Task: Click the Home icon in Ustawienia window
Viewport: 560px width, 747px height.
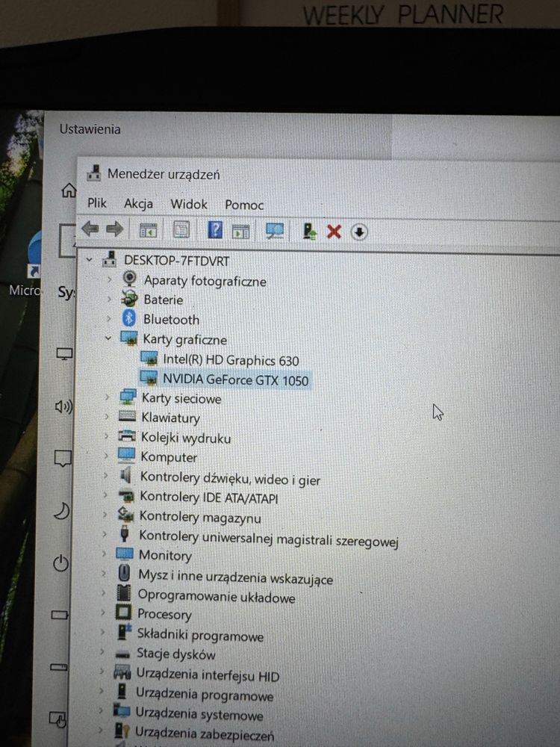Action: click(x=69, y=190)
